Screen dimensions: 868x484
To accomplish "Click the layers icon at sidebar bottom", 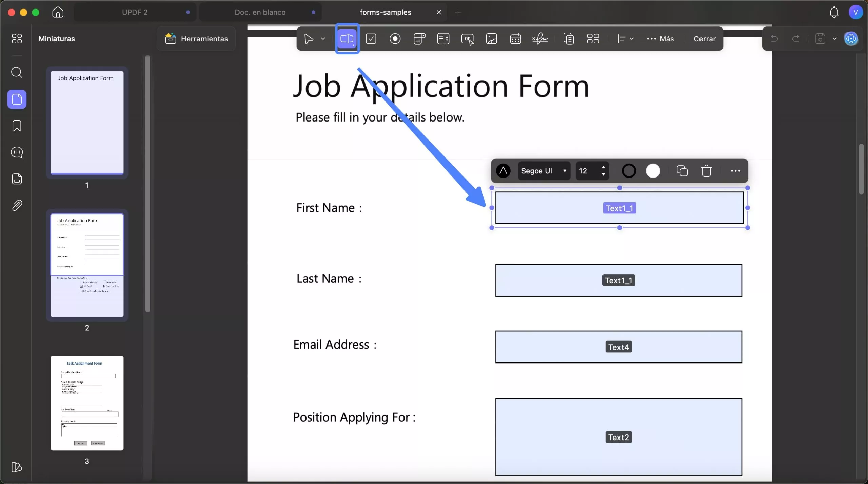I will [x=17, y=467].
